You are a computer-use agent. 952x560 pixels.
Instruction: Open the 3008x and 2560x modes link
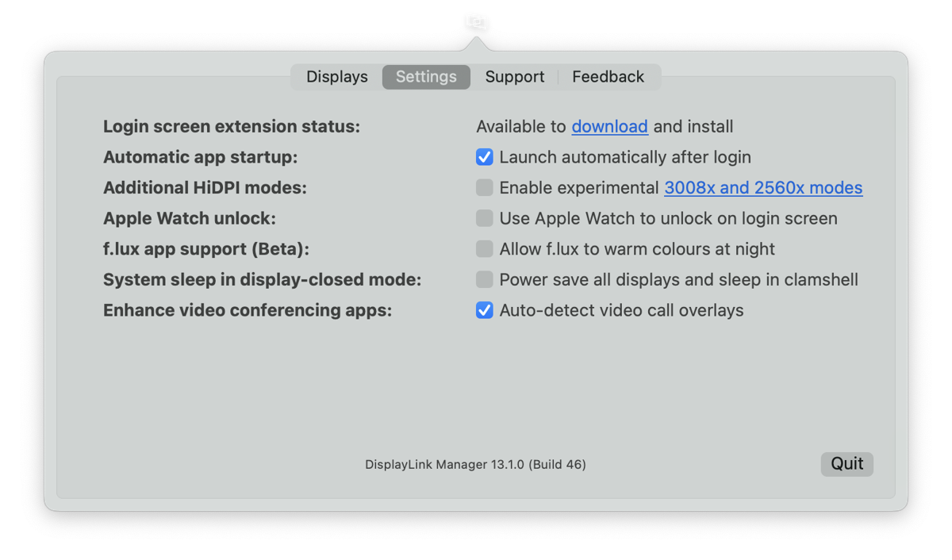point(763,188)
